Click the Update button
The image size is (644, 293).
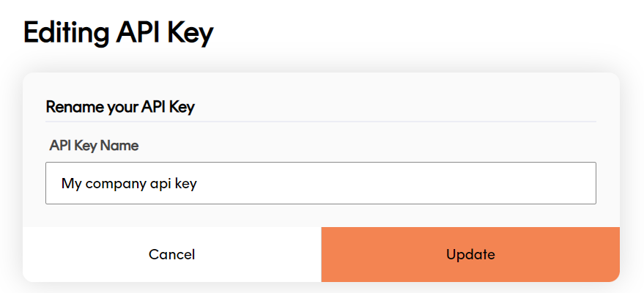click(x=470, y=255)
